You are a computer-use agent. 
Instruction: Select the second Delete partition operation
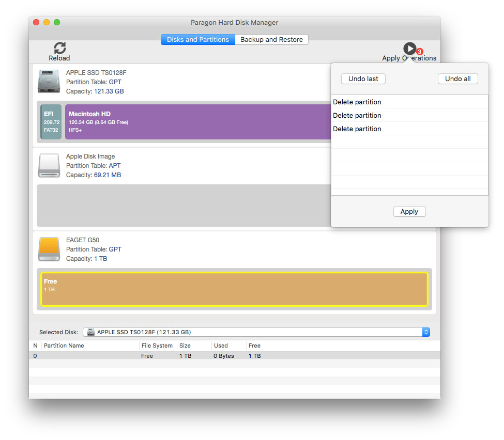[409, 115]
